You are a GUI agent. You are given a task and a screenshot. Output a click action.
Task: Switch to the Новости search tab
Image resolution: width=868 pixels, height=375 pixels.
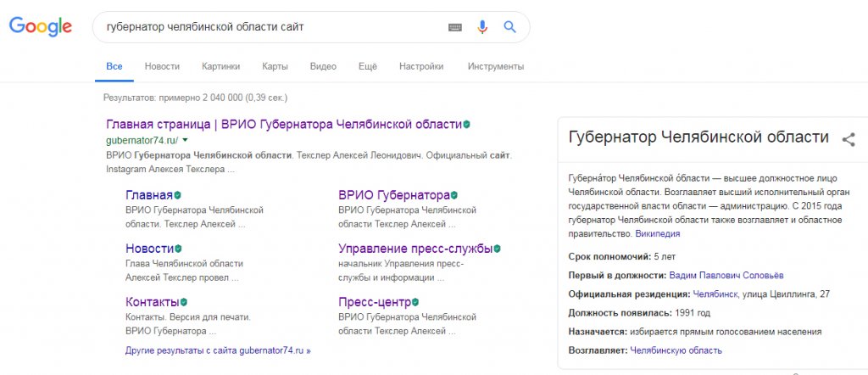tap(162, 66)
